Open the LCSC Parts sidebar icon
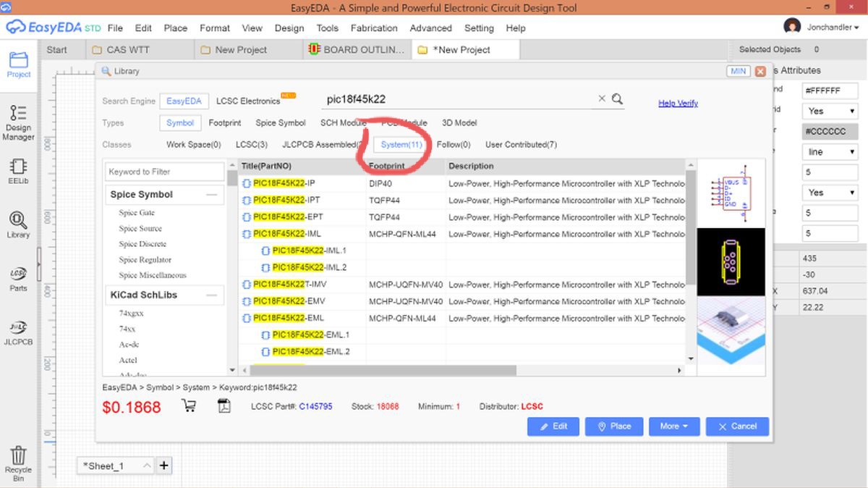This screenshot has height=488, width=868. click(19, 279)
